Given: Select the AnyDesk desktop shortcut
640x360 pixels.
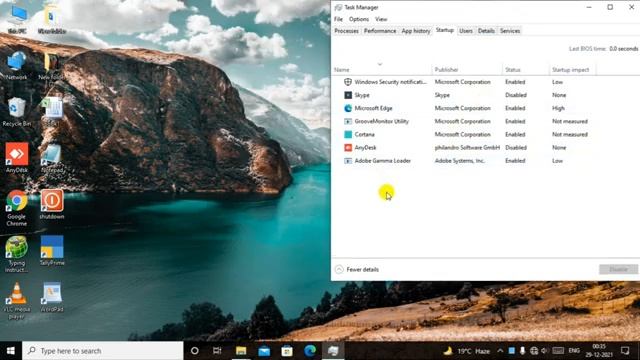Looking at the screenshot, I should (17, 158).
